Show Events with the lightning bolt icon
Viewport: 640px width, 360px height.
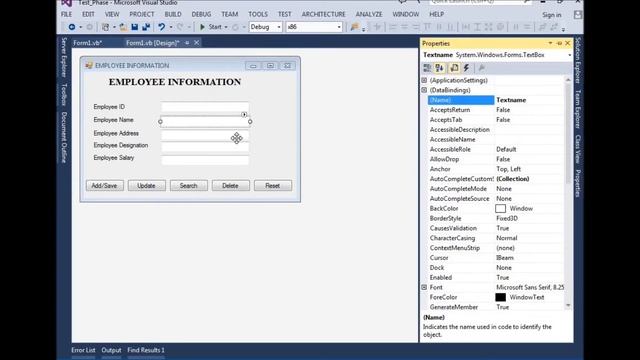(x=466, y=68)
